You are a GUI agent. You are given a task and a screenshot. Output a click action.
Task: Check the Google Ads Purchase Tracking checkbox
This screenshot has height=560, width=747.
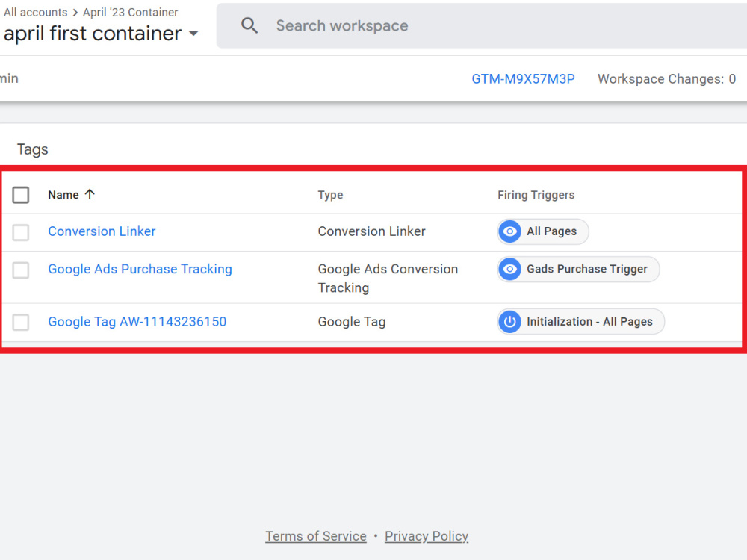21,270
